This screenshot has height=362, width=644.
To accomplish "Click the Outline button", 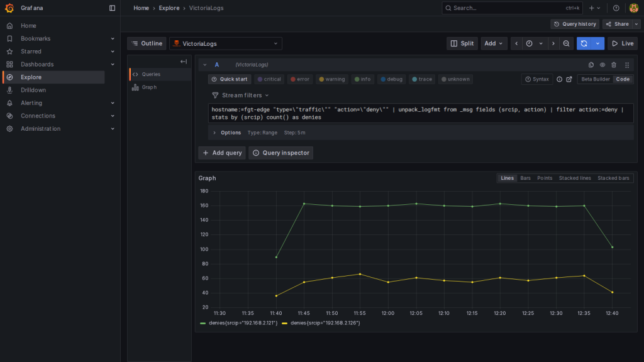I will tap(147, 43).
